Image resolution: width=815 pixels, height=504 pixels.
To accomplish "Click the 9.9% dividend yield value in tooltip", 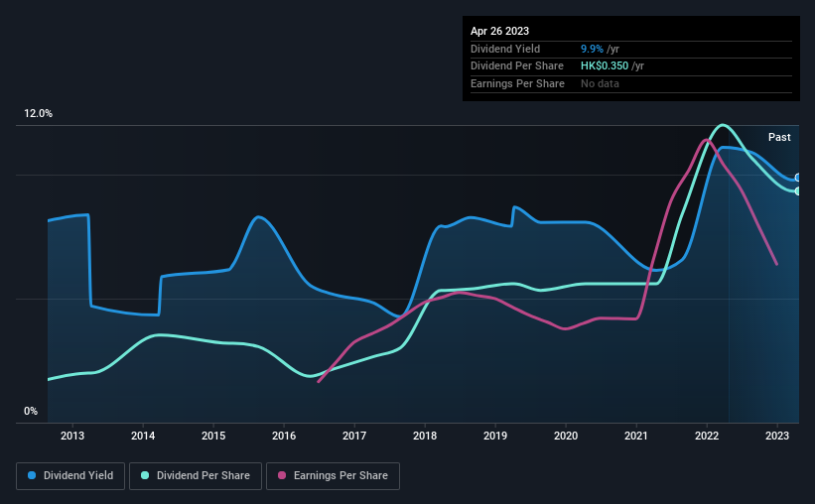I will [592, 49].
